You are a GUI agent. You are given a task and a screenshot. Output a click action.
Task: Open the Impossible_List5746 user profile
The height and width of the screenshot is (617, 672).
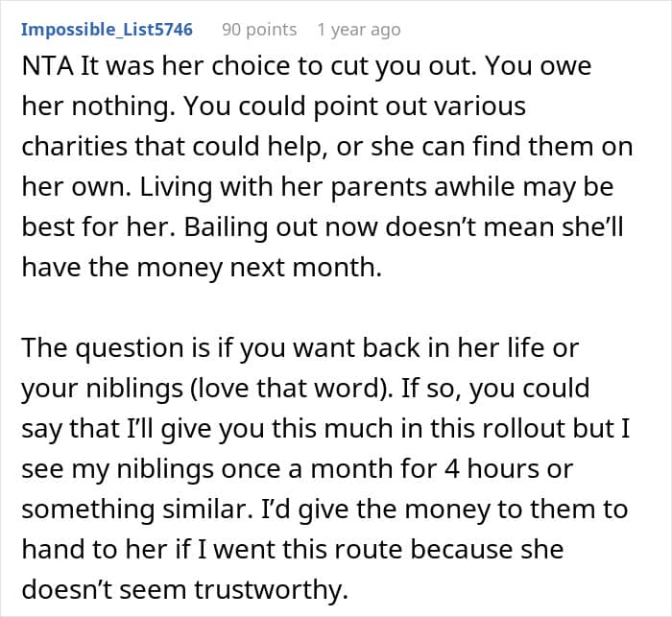click(106, 30)
